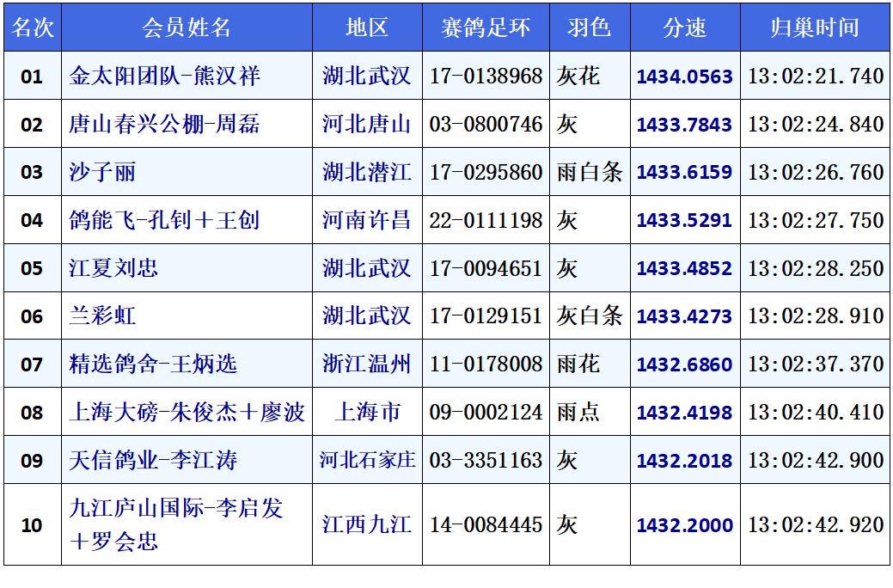Click the 会员姓名 column header
This screenshot has width=893, height=588.
(186, 28)
